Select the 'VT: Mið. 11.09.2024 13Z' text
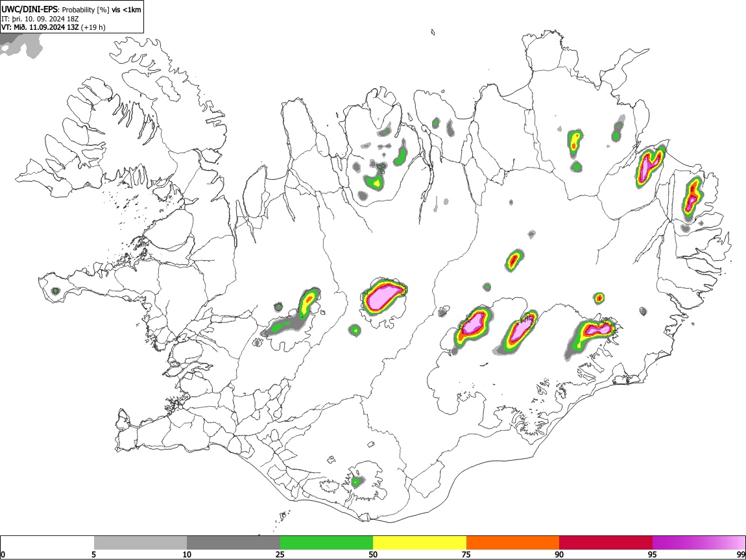 40,27
